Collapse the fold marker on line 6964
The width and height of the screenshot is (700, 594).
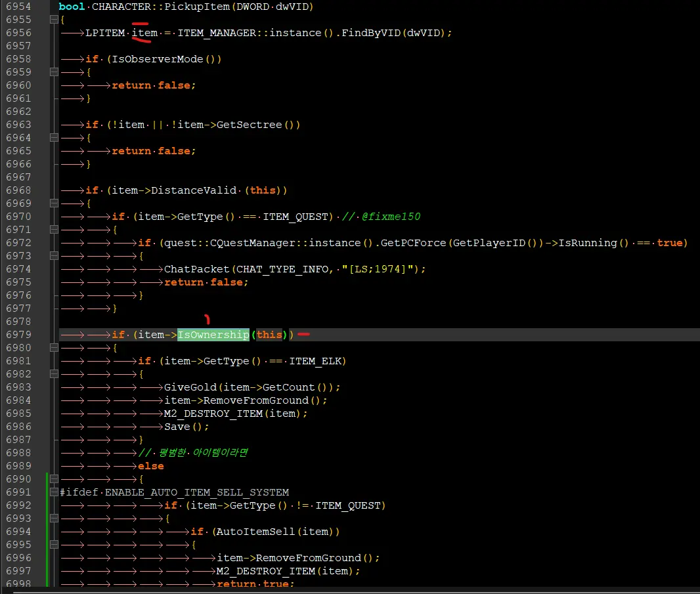tap(54, 138)
